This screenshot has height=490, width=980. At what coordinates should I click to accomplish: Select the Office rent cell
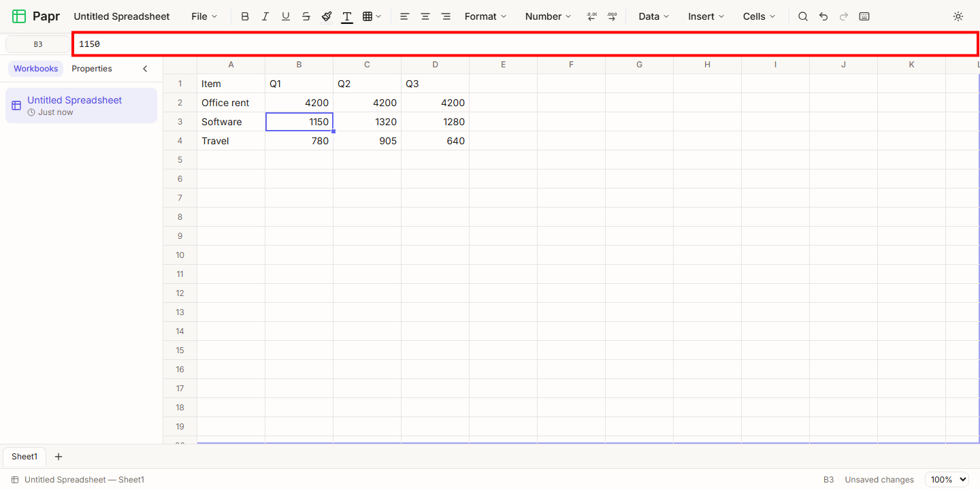(x=231, y=103)
